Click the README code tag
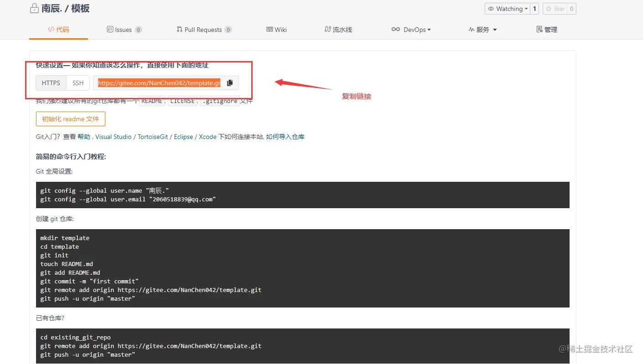 point(152,101)
